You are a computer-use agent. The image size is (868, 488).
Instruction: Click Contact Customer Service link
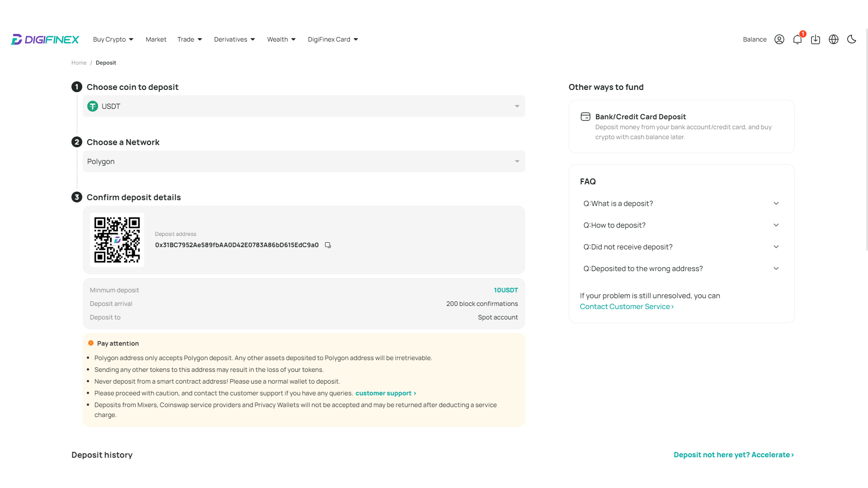pos(627,306)
